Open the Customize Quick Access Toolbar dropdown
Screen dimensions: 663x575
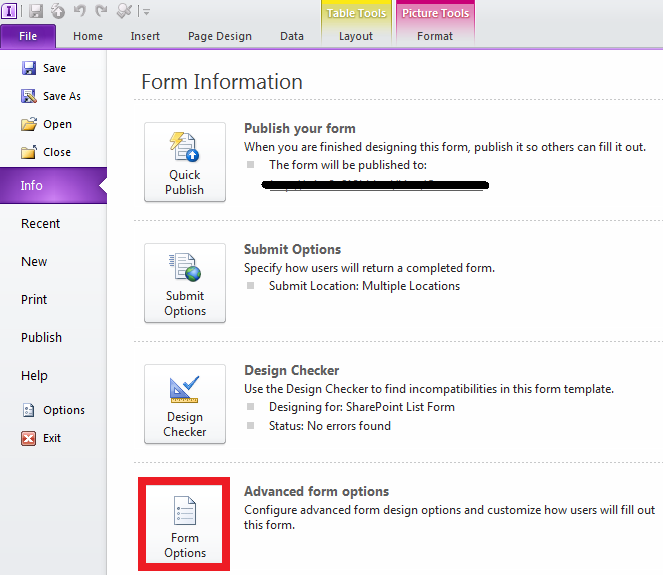click(x=146, y=12)
